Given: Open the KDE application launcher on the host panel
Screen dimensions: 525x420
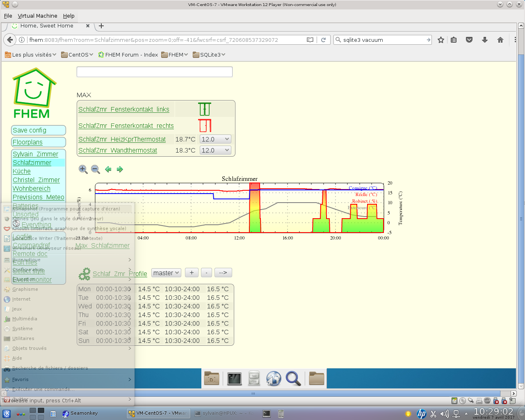Looking at the screenshot, I should pos(7,413).
